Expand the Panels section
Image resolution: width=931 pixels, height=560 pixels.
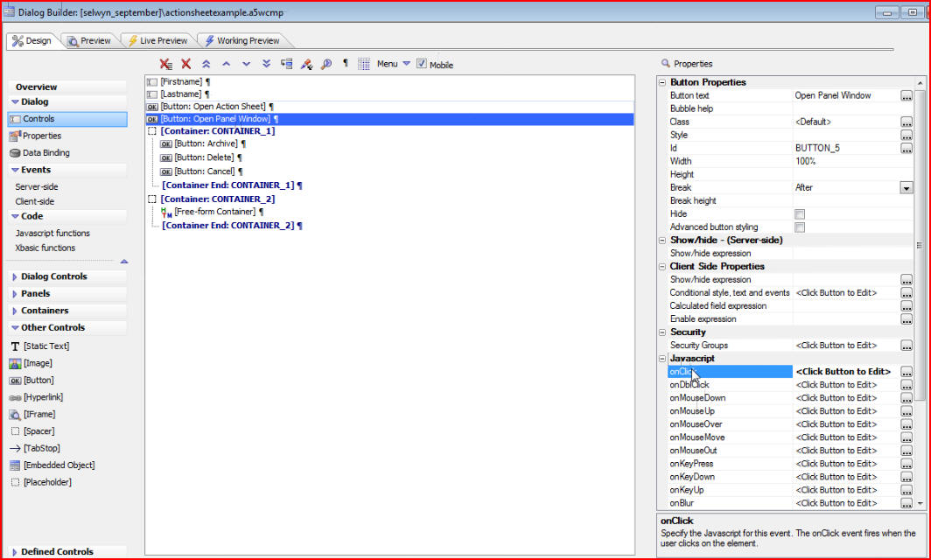15,294
